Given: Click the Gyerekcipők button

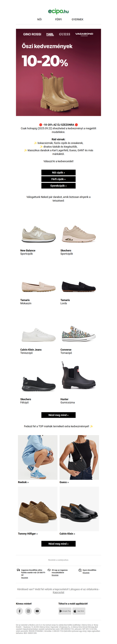Looking at the screenshot, I should pos(58,186).
